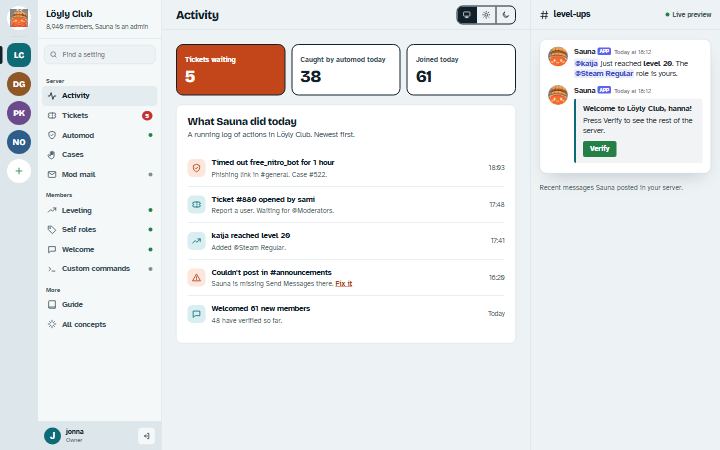Image resolution: width=720 pixels, height=450 pixels.
Task: Click the shield icon beside the free_nitro_bot timeout entry
Action: (x=196, y=168)
